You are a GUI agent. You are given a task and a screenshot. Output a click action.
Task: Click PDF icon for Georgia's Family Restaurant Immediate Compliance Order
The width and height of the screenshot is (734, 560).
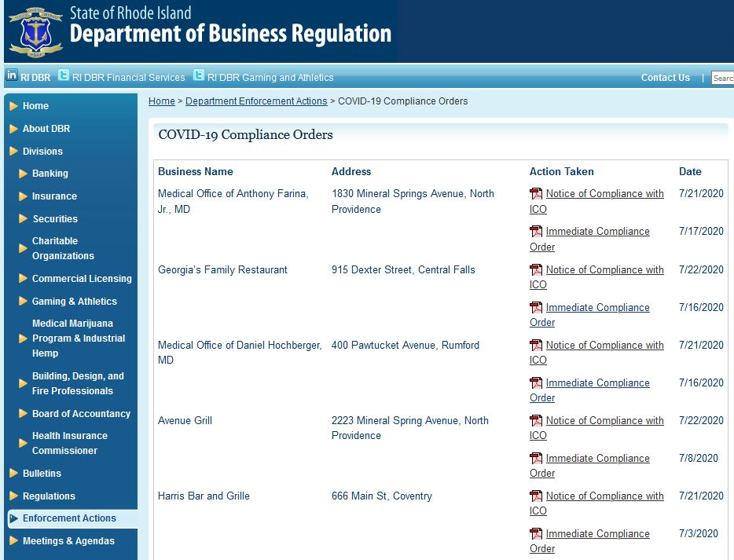pyautogui.click(x=536, y=308)
